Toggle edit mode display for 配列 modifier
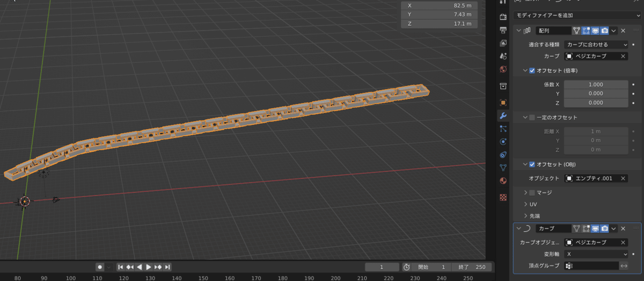Screen dimensions: 644x281 point(586,31)
